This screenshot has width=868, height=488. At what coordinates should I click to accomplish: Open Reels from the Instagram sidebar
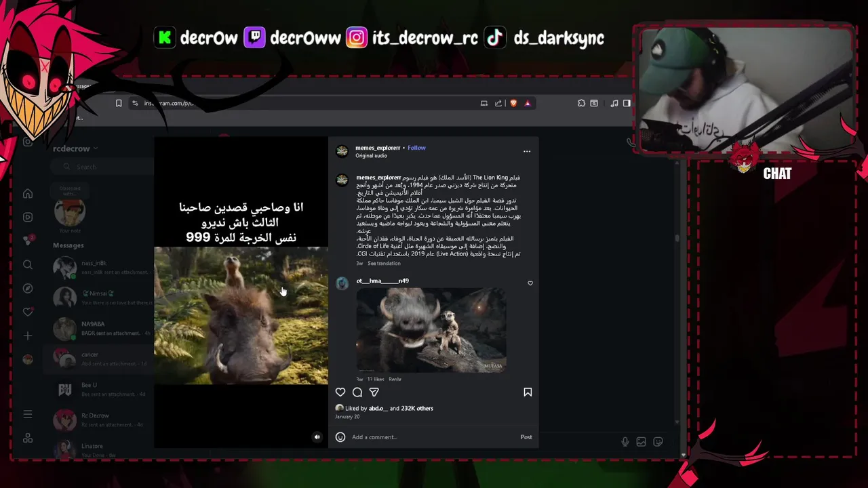28,217
